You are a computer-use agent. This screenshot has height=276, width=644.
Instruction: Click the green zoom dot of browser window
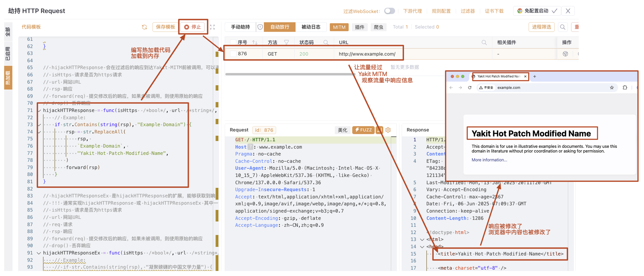(463, 77)
